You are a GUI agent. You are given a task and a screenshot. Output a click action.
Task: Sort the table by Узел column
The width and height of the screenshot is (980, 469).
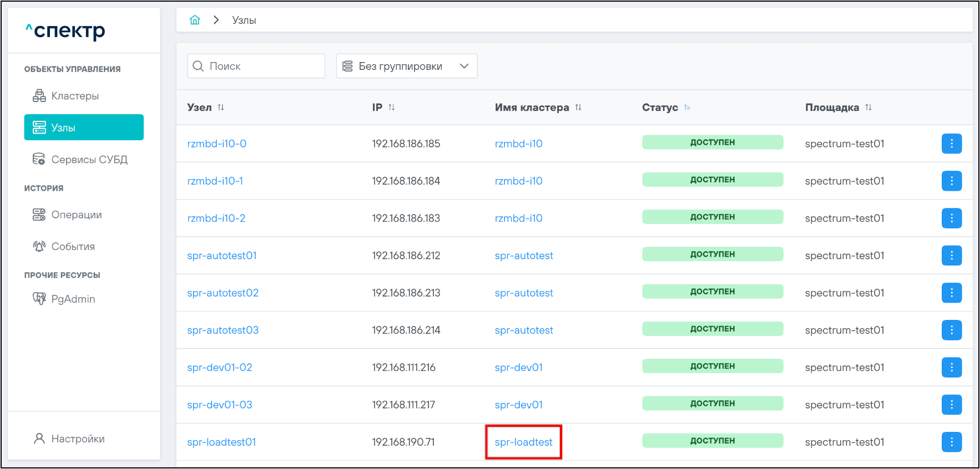(221, 108)
